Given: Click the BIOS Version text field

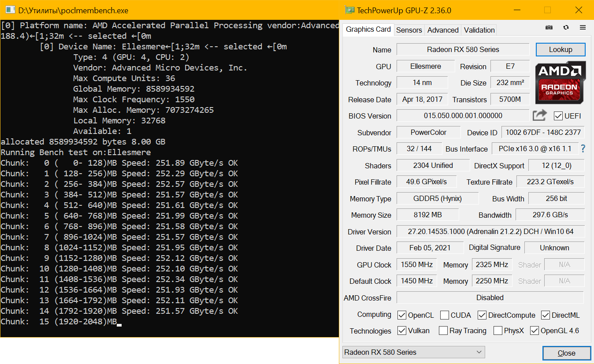Looking at the screenshot, I should pos(463,116).
